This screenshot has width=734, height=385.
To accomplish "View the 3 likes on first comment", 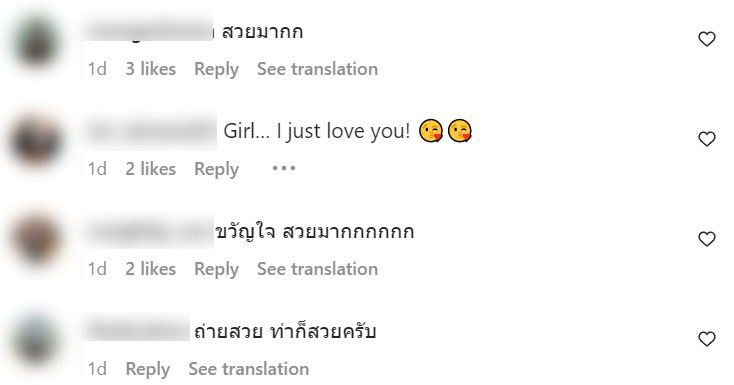I will click(150, 69).
